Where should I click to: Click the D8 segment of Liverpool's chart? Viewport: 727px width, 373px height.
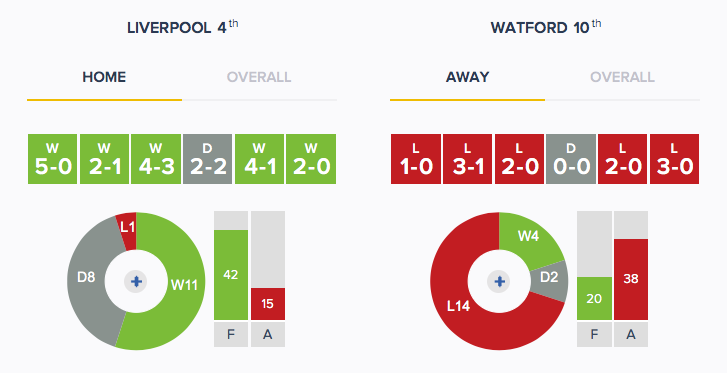pos(86,277)
